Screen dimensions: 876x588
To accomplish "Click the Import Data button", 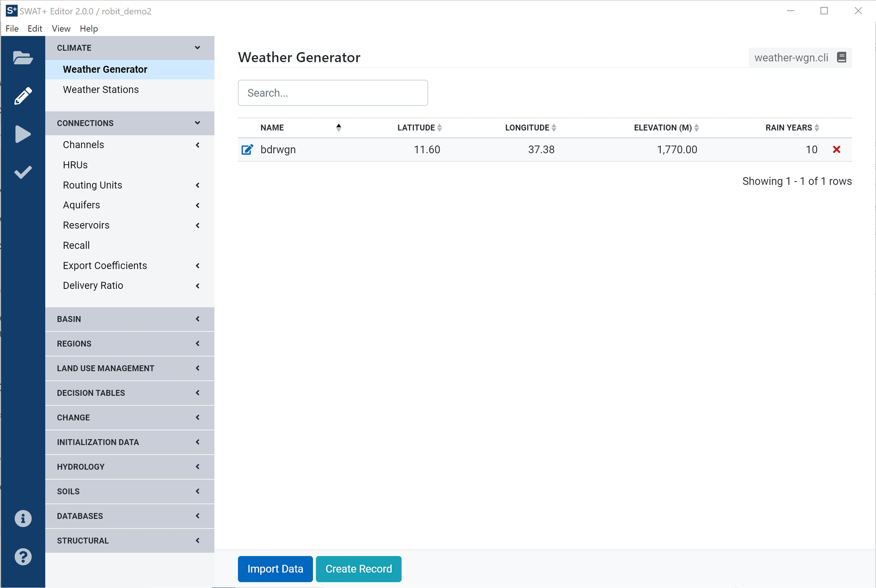I will (275, 569).
